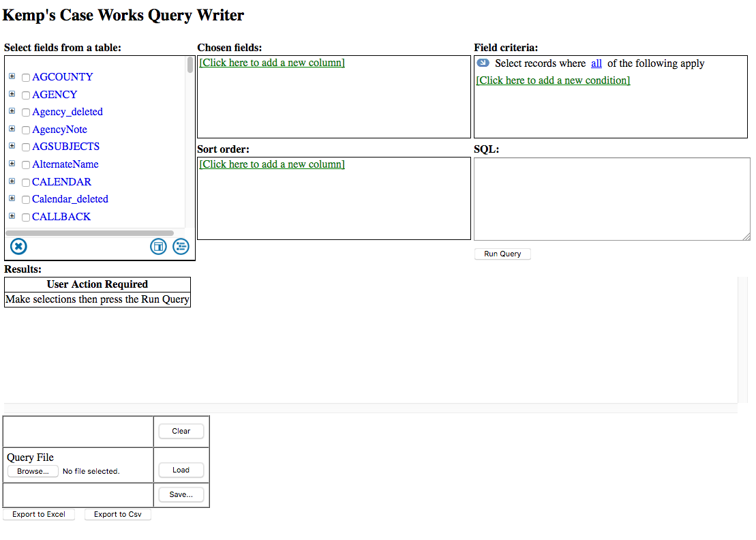Click the table layout view icon
The width and height of the screenshot is (756, 540).
pyautogui.click(x=158, y=246)
